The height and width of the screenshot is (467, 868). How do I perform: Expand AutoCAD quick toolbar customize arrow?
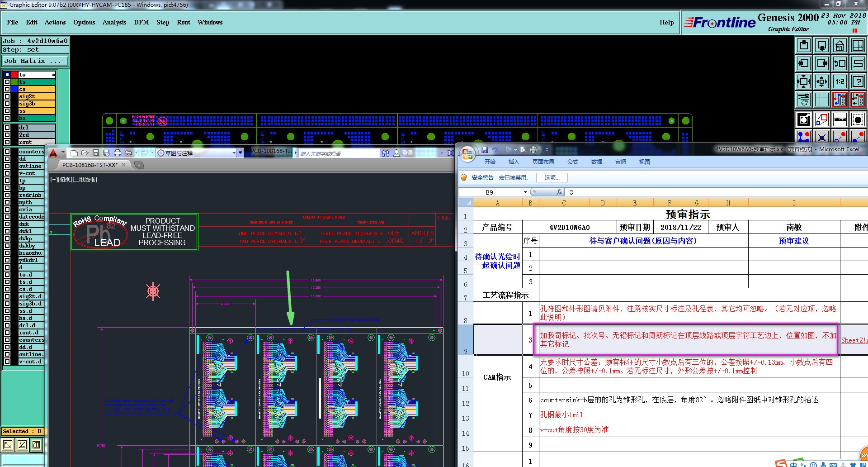240,153
